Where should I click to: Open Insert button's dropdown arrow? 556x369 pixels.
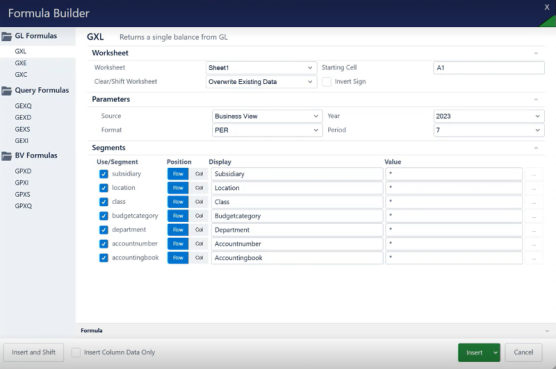click(495, 352)
